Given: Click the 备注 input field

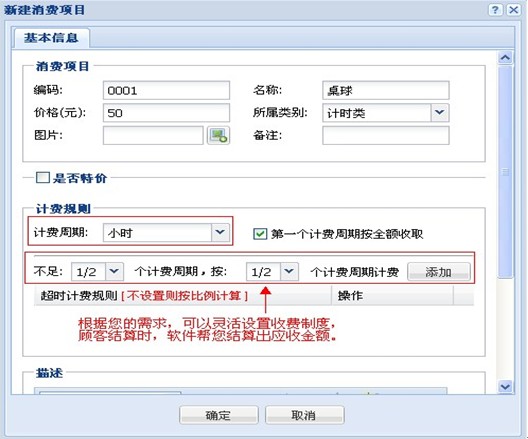Looking at the screenshot, I should click(386, 135).
